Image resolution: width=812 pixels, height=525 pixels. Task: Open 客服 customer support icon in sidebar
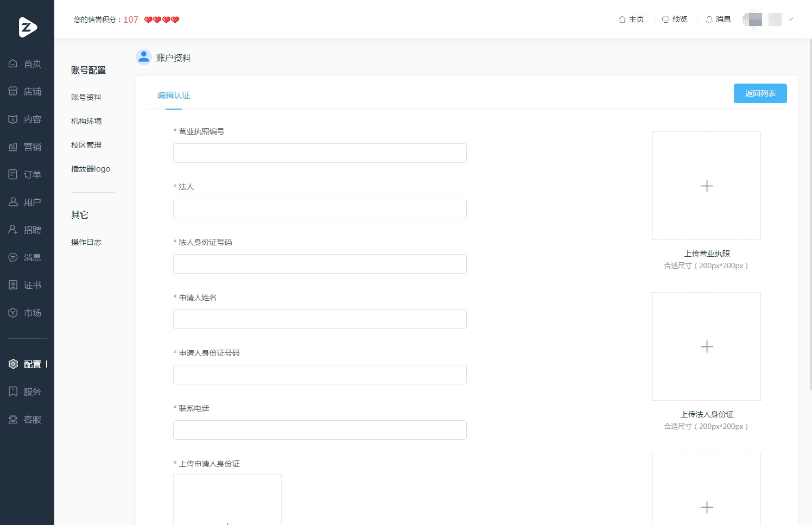click(x=13, y=419)
